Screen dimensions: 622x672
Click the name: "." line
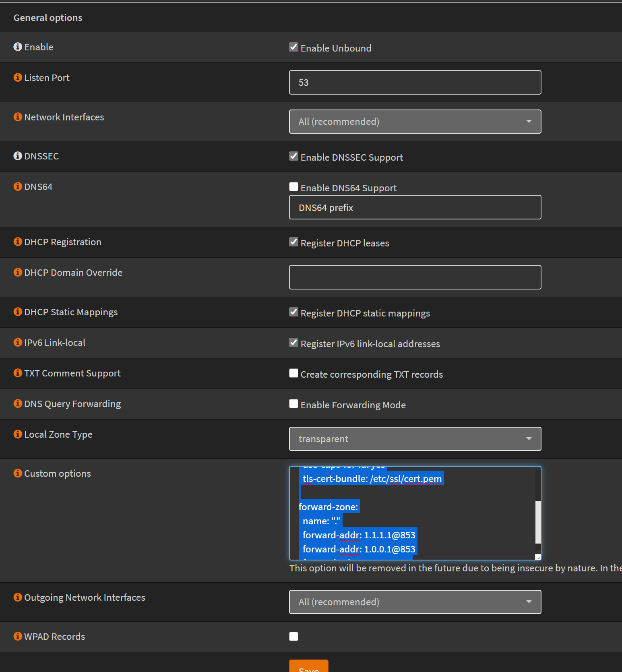coord(321,521)
